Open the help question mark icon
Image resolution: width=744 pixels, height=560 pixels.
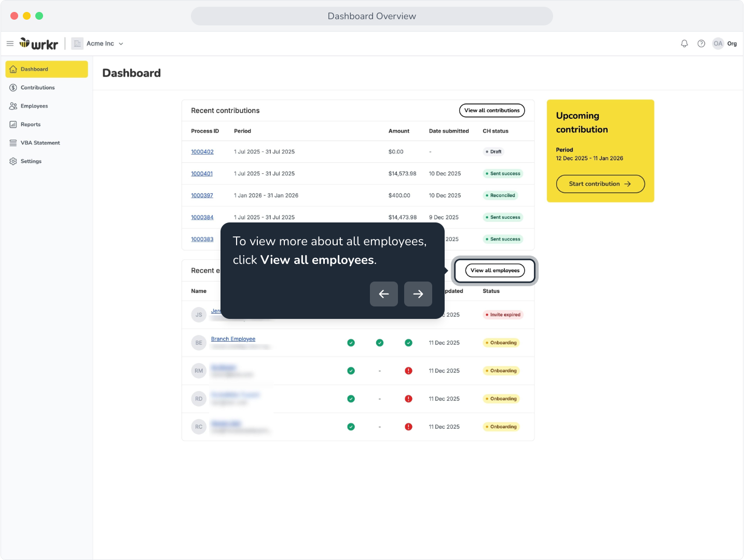[x=701, y=44]
